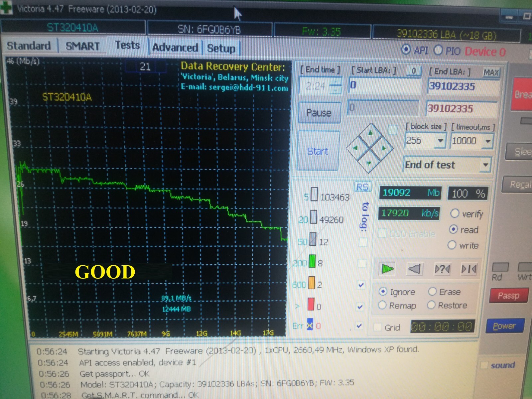Choose Erase for bad block handling

point(432,292)
